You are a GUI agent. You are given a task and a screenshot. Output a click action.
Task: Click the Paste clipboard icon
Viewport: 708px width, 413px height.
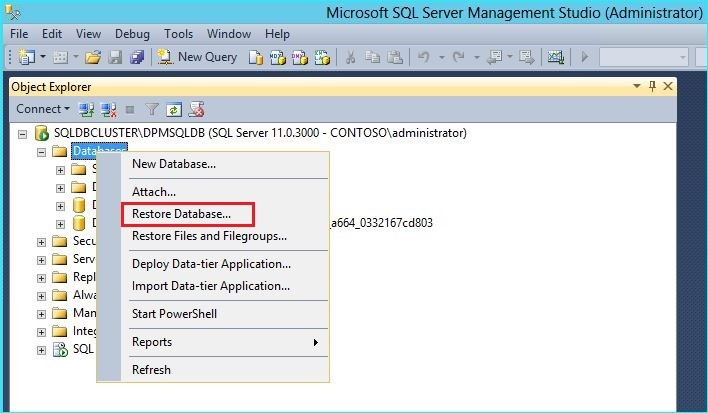click(x=395, y=57)
